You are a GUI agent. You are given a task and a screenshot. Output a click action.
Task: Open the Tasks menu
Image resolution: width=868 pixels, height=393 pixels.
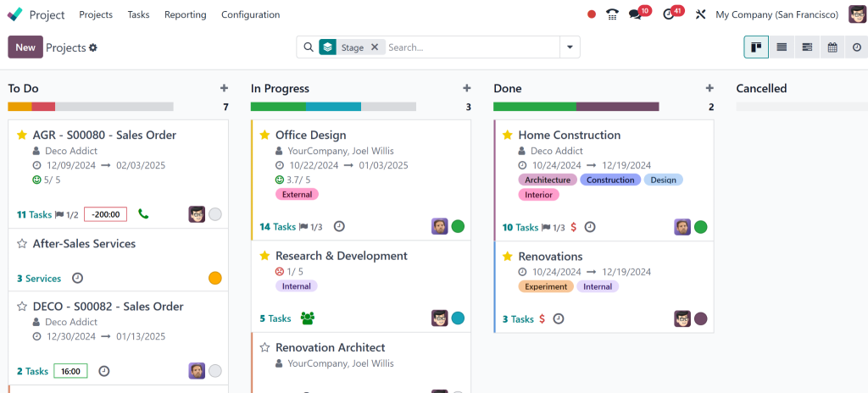pos(138,14)
